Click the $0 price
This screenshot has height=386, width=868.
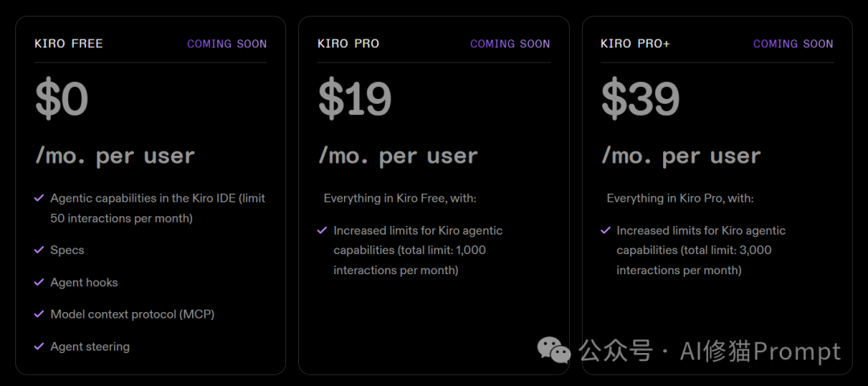click(x=61, y=100)
